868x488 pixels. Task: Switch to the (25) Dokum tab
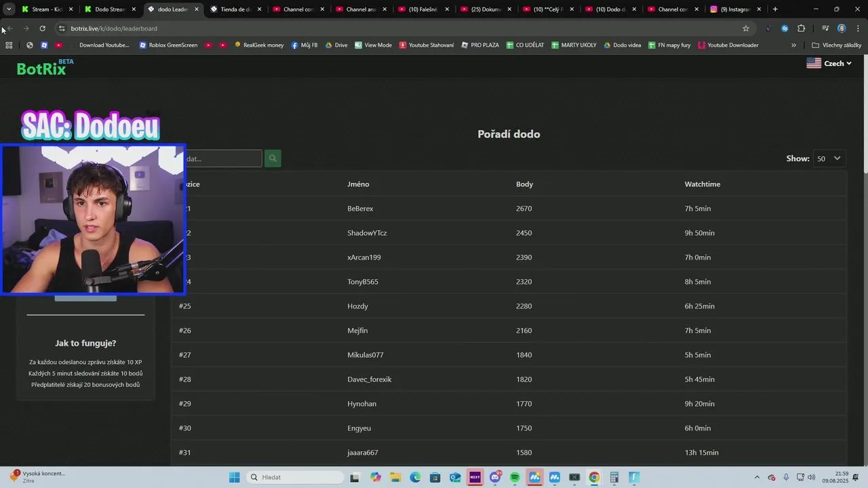point(486,9)
